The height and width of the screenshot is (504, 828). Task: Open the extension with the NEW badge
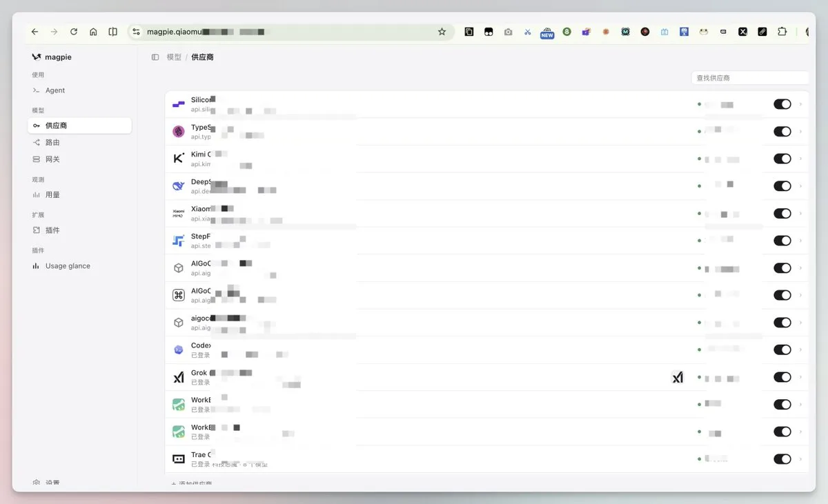point(547,32)
